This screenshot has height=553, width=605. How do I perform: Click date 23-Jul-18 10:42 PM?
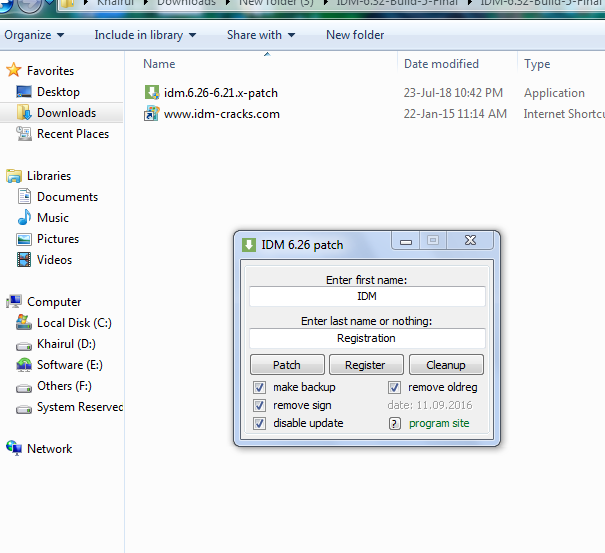pyautogui.click(x=453, y=93)
